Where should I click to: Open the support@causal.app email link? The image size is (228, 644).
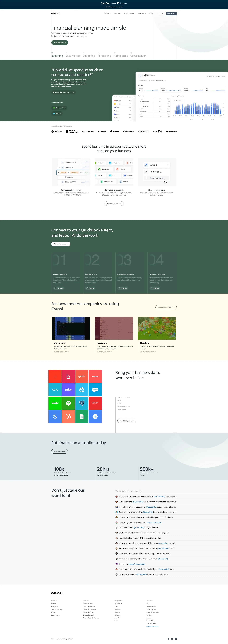click(x=152, y=626)
